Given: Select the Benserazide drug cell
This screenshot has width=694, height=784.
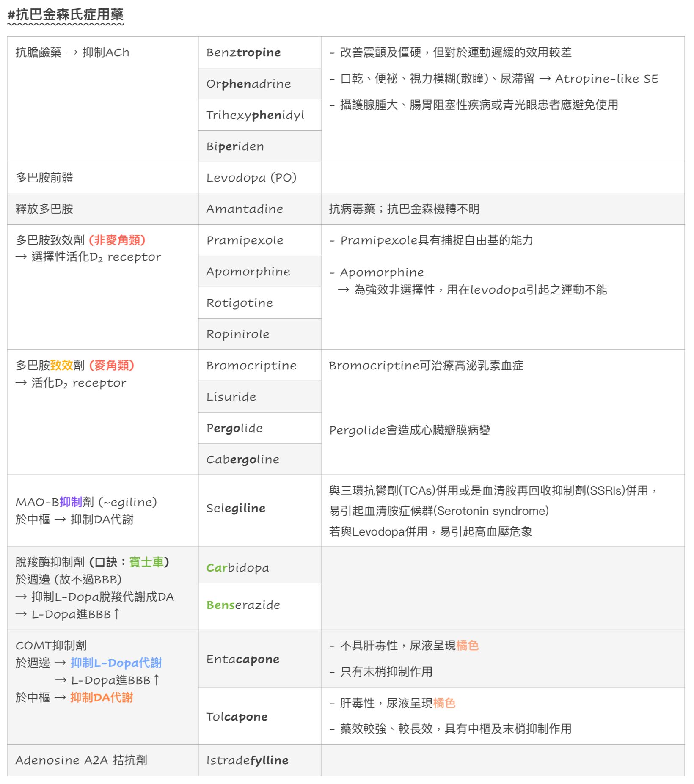Looking at the screenshot, I should coord(243,605).
